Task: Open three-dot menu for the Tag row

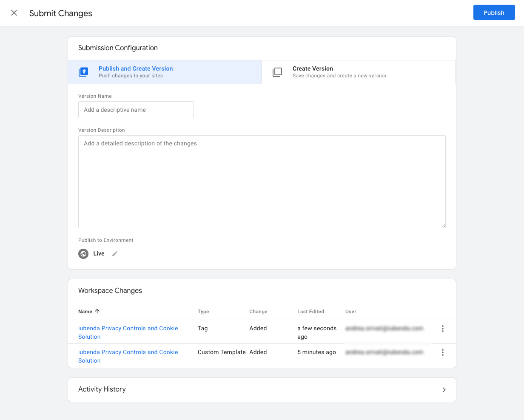Action: click(443, 329)
